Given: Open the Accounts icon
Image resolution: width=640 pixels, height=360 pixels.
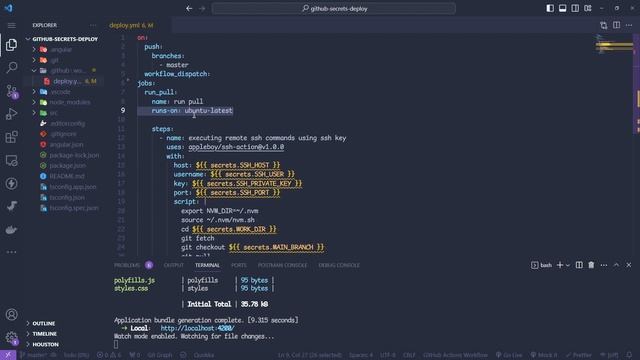Looking at the screenshot, I should tap(11, 314).
